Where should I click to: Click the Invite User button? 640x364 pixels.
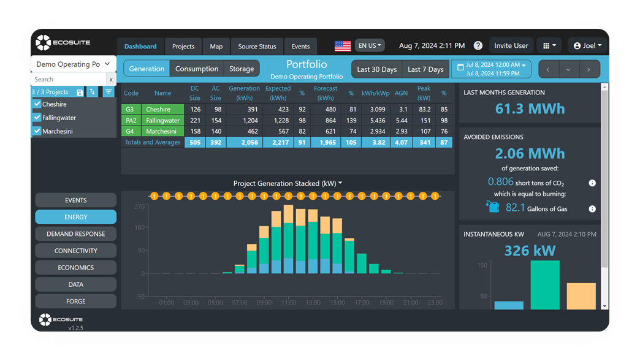click(x=511, y=46)
